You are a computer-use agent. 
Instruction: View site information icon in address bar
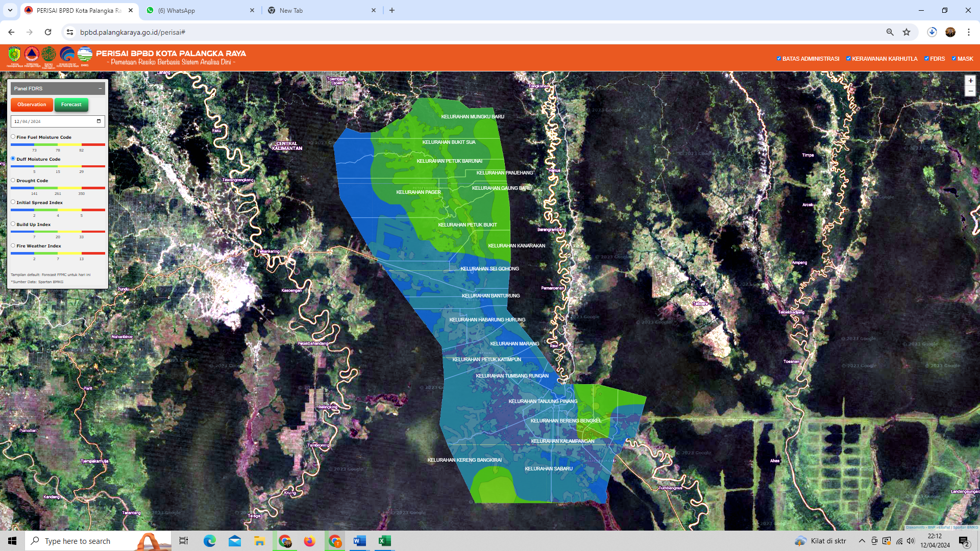[70, 32]
